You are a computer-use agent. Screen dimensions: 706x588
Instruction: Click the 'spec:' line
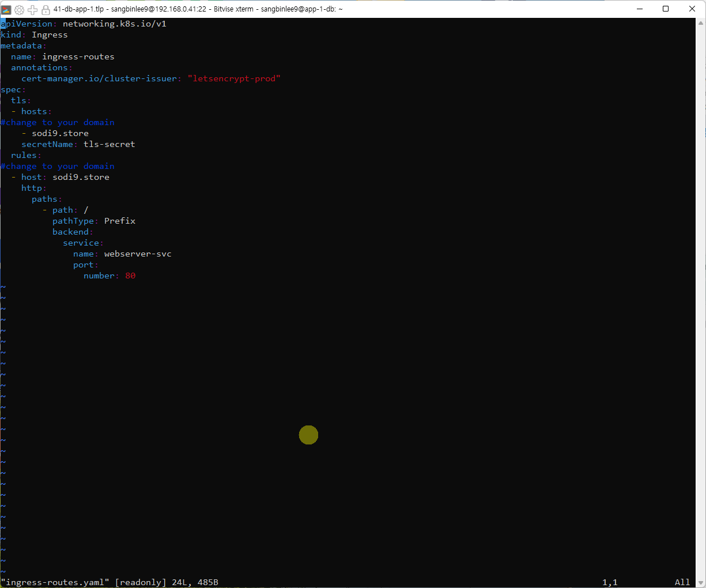(13, 89)
